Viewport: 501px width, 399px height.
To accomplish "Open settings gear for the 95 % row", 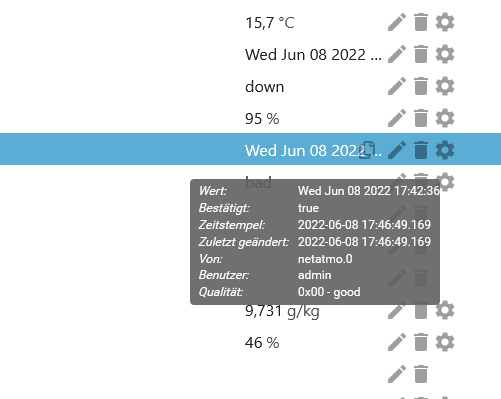I will click(x=445, y=118).
